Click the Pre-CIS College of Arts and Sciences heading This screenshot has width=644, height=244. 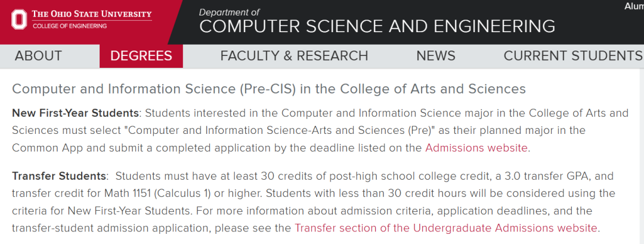click(x=269, y=89)
